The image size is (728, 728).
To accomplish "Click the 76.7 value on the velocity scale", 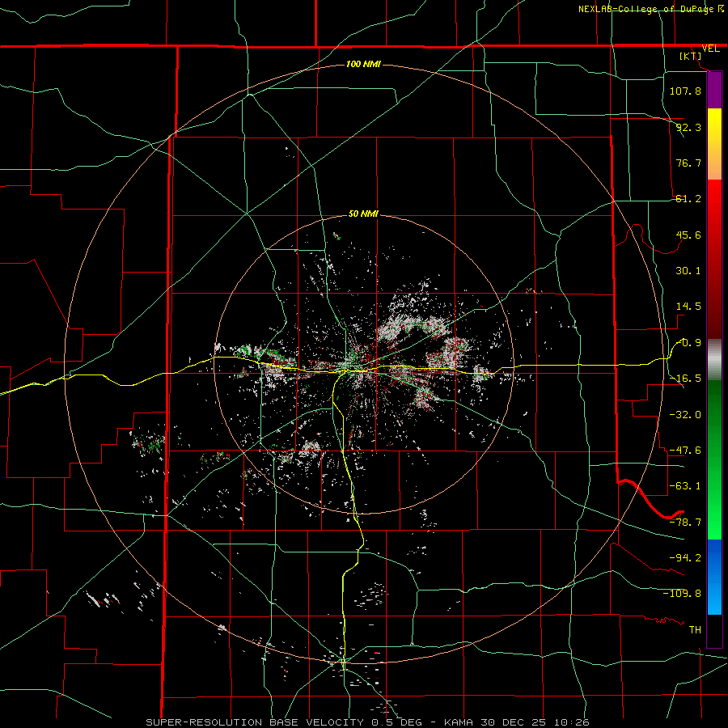I will coord(688,163).
